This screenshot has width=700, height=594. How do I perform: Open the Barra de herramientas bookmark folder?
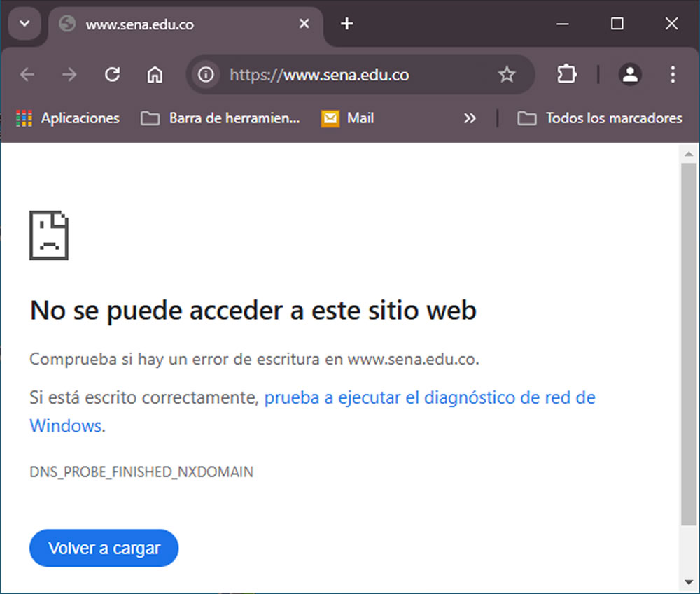pyautogui.click(x=220, y=118)
